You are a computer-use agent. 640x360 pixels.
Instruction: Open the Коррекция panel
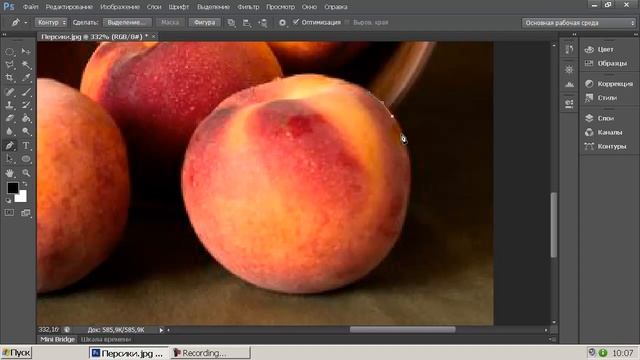tap(609, 84)
